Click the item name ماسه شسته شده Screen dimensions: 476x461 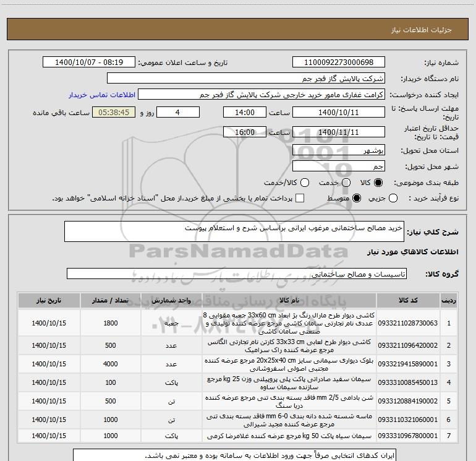point(289,420)
